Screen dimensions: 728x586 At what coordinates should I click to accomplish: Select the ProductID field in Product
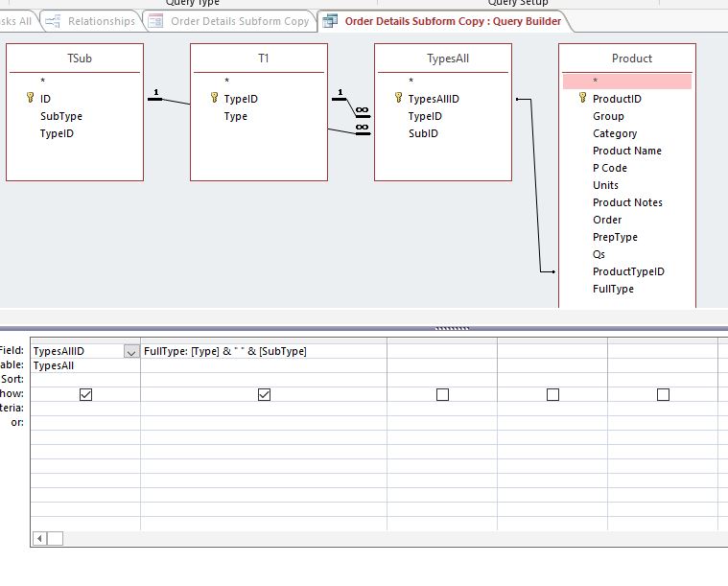tap(617, 99)
